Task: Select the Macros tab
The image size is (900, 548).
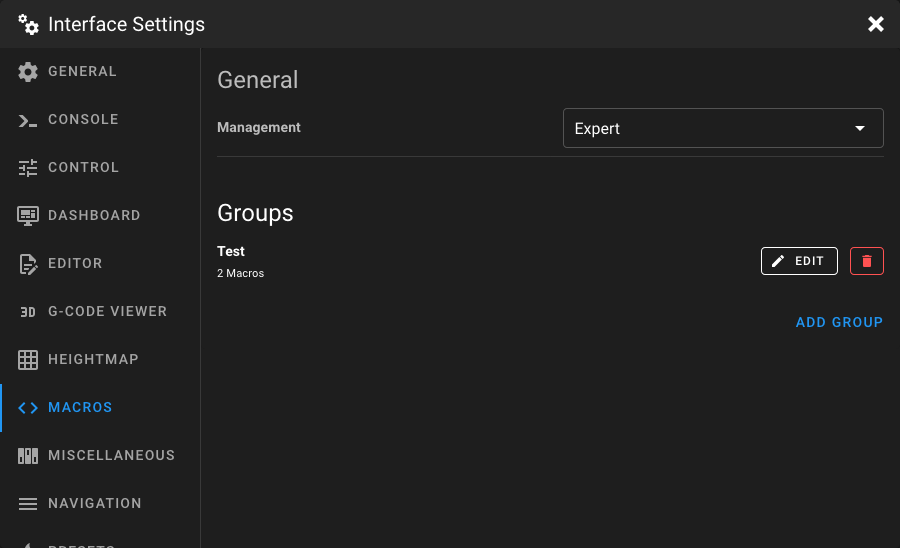Action: point(100,408)
